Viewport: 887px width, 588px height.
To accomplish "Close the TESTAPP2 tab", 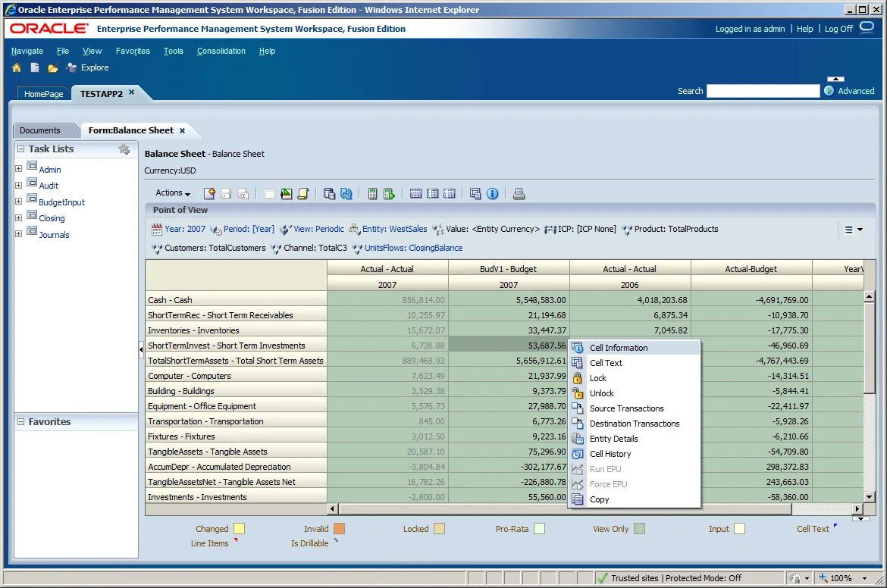I will pos(131,92).
